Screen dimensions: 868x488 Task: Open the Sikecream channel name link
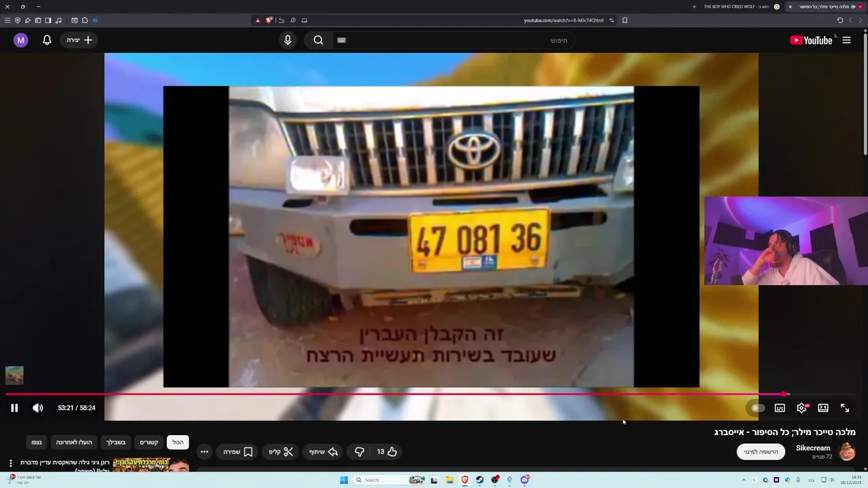coord(813,448)
